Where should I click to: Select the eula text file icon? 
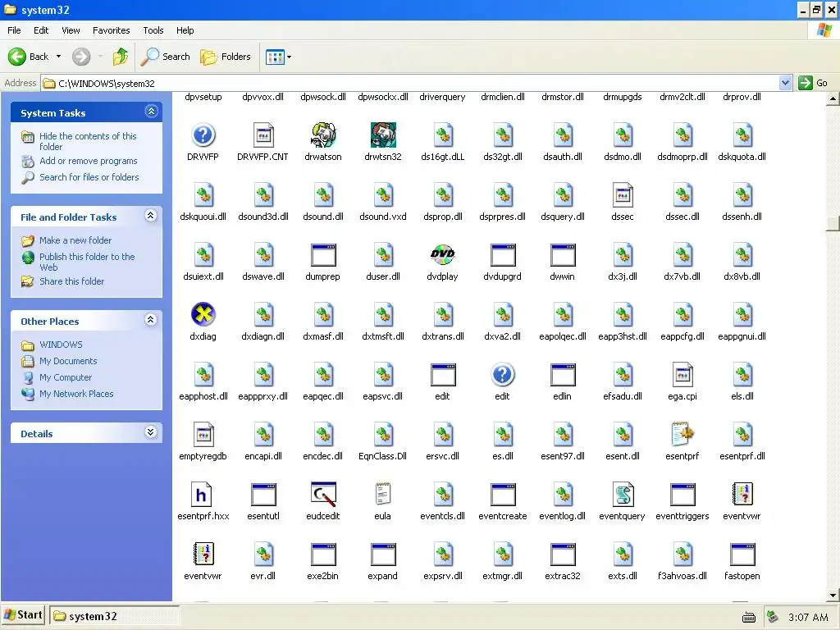tap(382, 494)
